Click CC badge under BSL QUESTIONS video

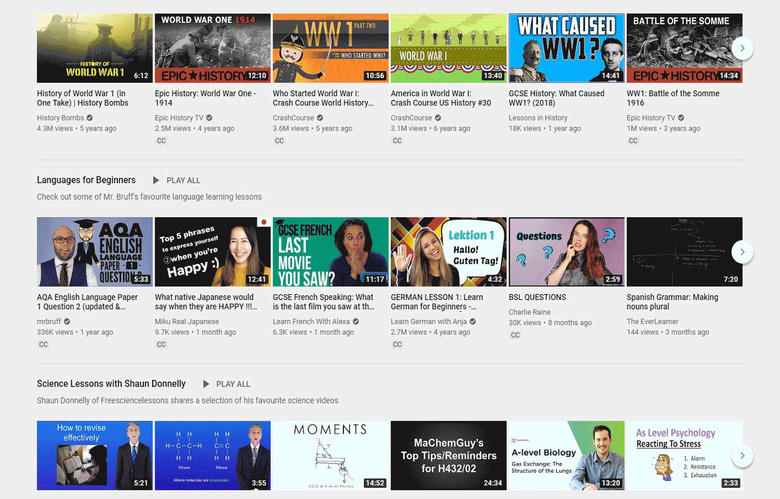pyautogui.click(x=515, y=335)
